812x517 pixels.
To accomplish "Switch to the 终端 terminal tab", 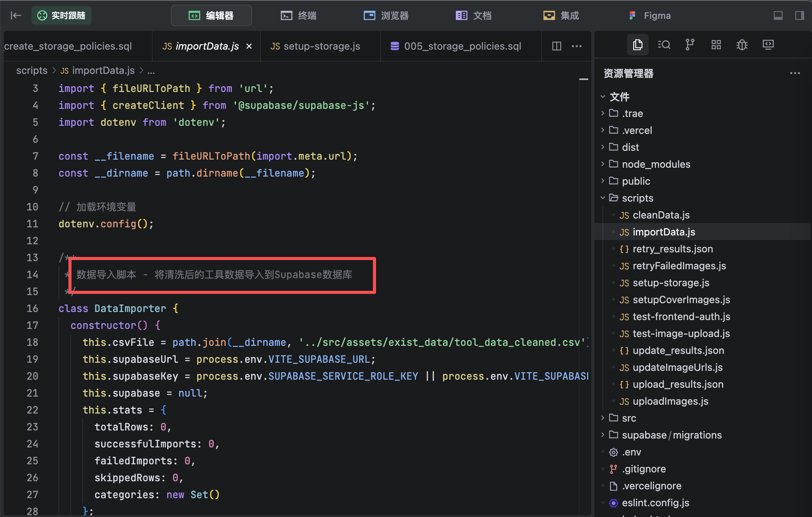I will pyautogui.click(x=299, y=15).
